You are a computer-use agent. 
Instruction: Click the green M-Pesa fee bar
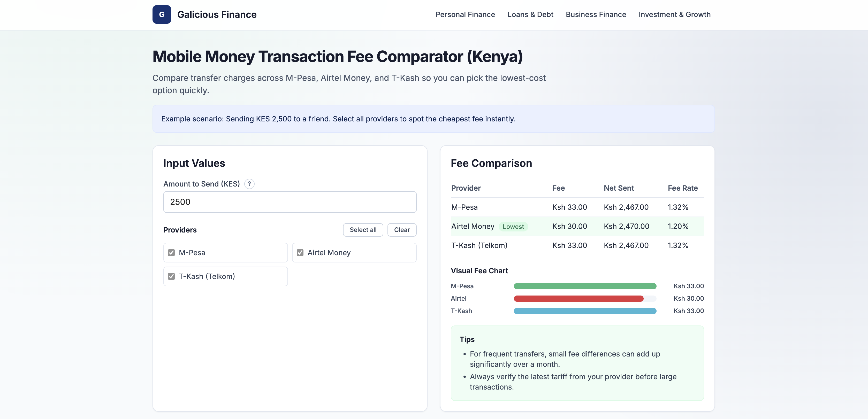click(585, 286)
